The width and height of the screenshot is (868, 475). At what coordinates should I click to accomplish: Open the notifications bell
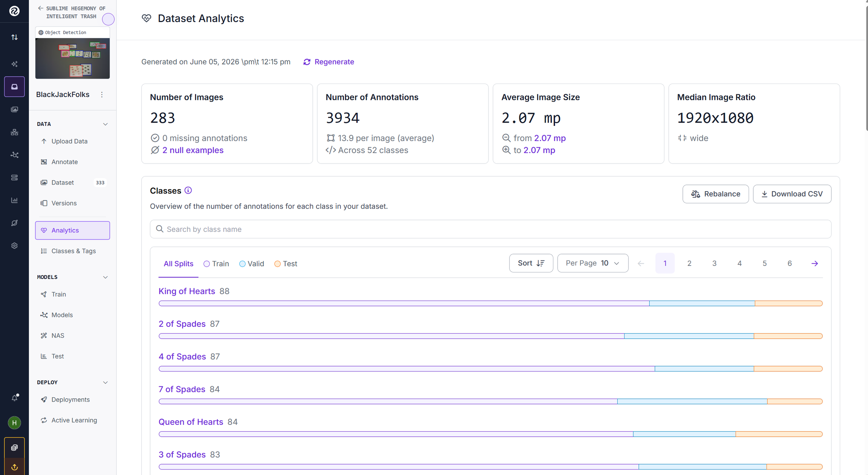(14, 398)
